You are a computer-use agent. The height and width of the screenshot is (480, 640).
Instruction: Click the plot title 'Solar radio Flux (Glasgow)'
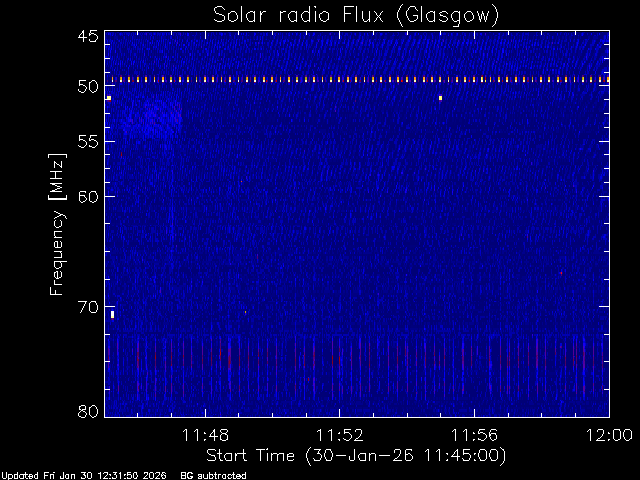click(356, 15)
